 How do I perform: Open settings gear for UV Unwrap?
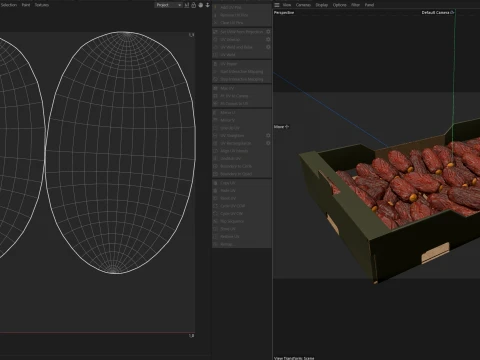point(268,39)
